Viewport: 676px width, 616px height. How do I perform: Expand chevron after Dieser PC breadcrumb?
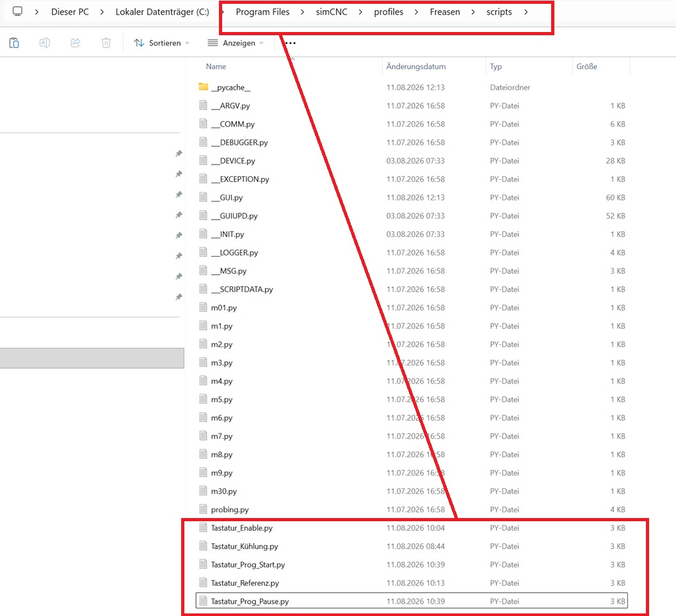click(x=102, y=12)
